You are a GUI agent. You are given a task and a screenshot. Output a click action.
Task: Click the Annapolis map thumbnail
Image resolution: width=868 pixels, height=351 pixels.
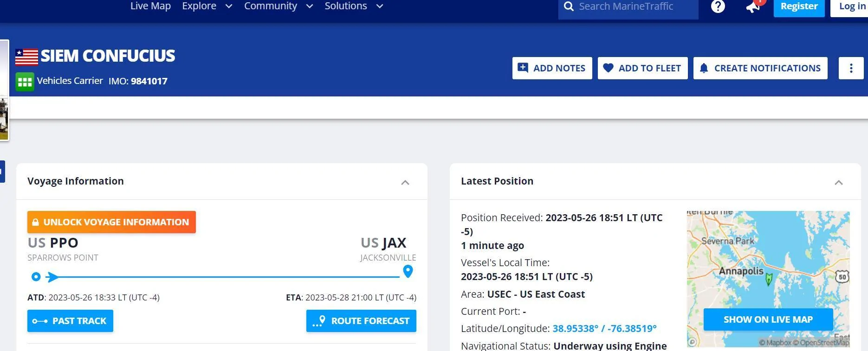pos(768,279)
